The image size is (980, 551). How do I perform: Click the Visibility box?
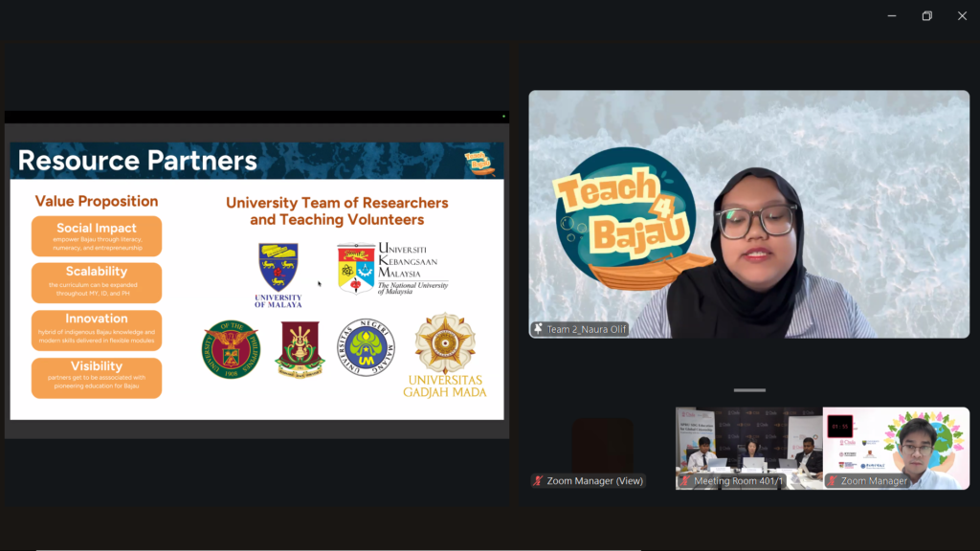97,377
